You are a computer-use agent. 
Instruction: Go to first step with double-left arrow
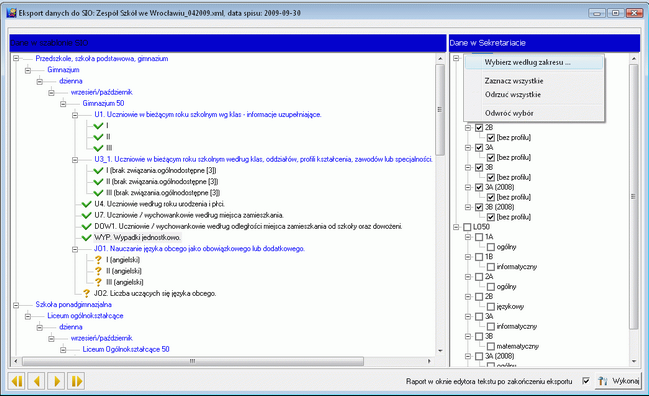point(17,381)
